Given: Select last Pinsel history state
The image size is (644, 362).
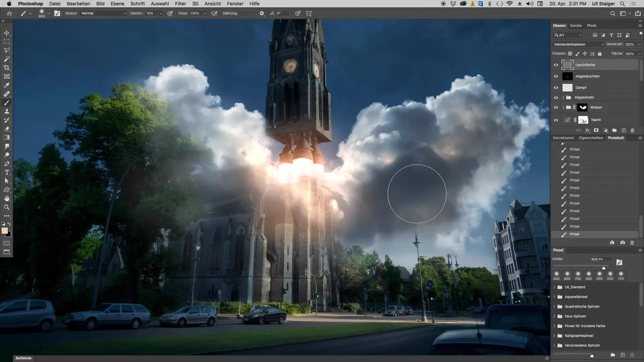Looking at the screenshot, I should coord(595,234).
